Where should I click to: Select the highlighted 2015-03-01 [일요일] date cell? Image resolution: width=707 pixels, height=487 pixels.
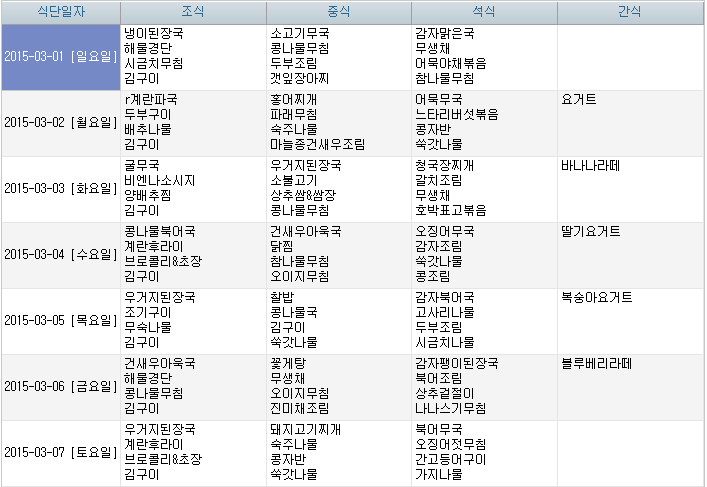coord(60,56)
